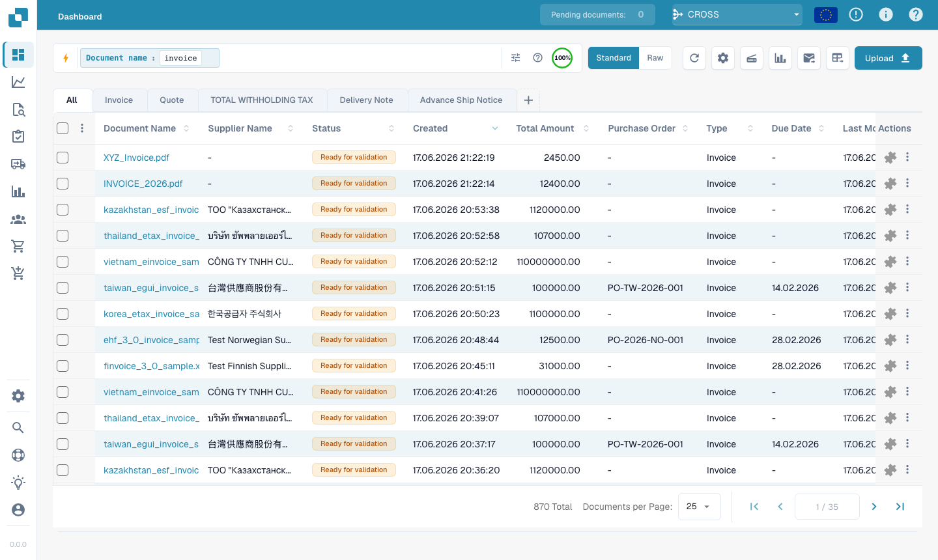The height and width of the screenshot is (560, 938).
Task: Open row actions menu for INVOICE_2026.pdf
Action: coord(907,184)
